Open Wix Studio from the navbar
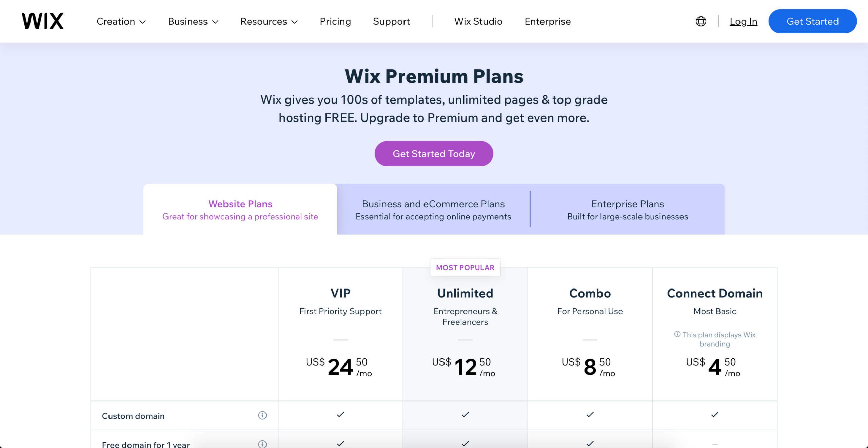 (478, 21)
